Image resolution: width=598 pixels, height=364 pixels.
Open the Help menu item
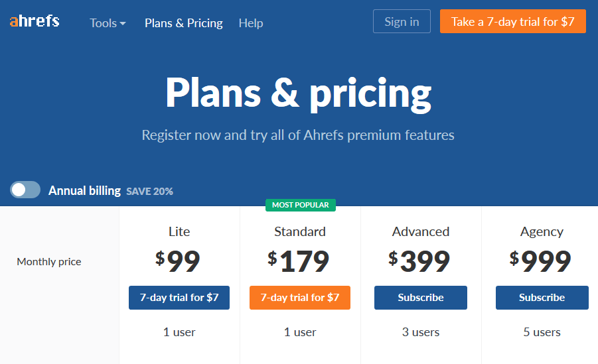pyautogui.click(x=251, y=23)
